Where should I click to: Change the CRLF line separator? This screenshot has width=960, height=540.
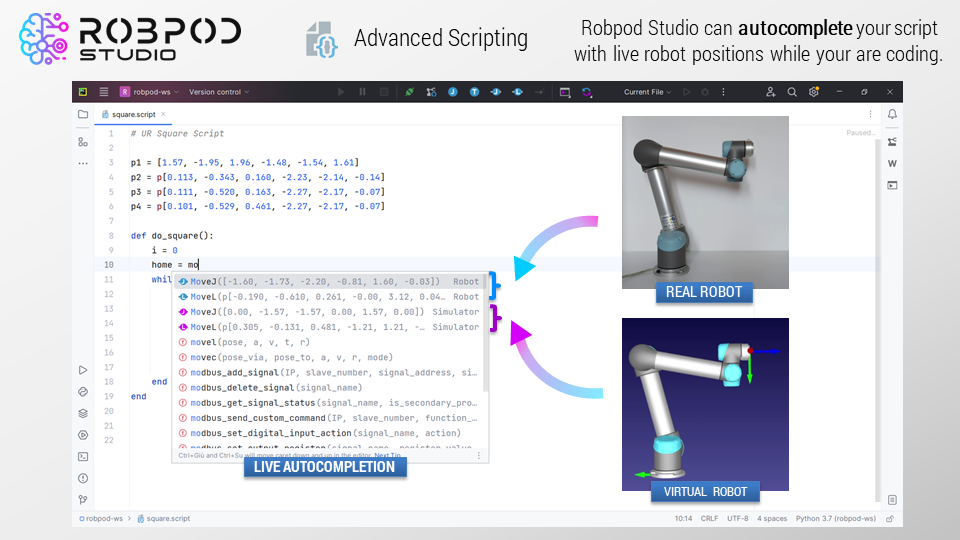click(x=710, y=519)
